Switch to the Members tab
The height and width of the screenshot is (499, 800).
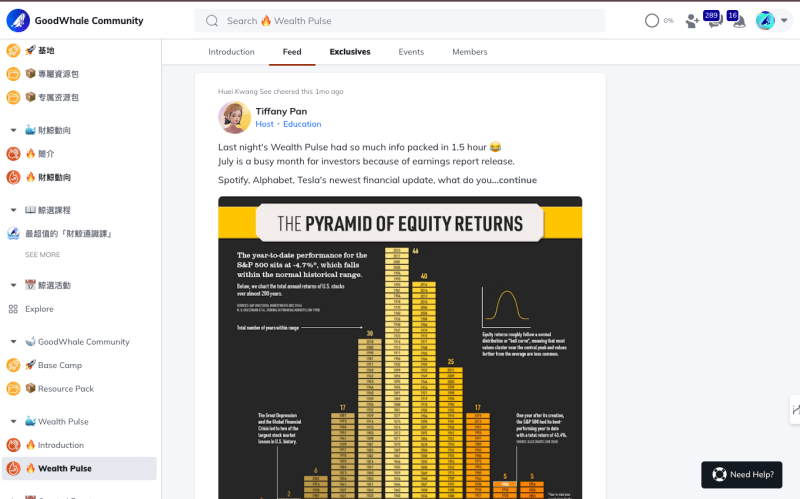(470, 52)
